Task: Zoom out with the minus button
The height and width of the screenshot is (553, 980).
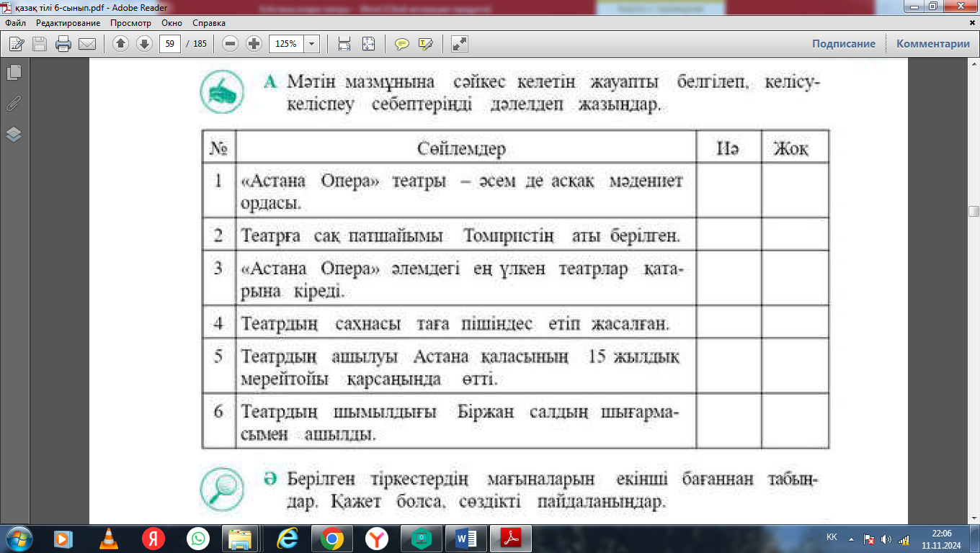Action: (x=231, y=44)
